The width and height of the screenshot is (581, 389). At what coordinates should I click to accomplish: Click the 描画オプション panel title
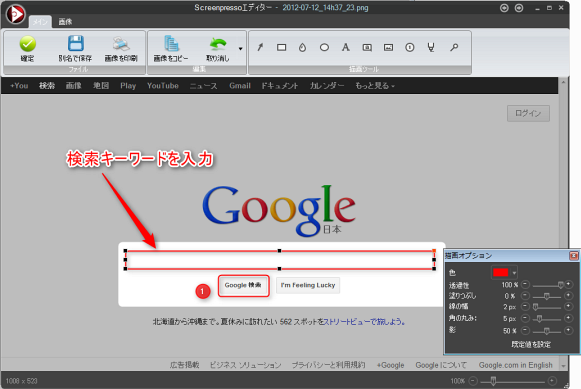tap(469, 256)
